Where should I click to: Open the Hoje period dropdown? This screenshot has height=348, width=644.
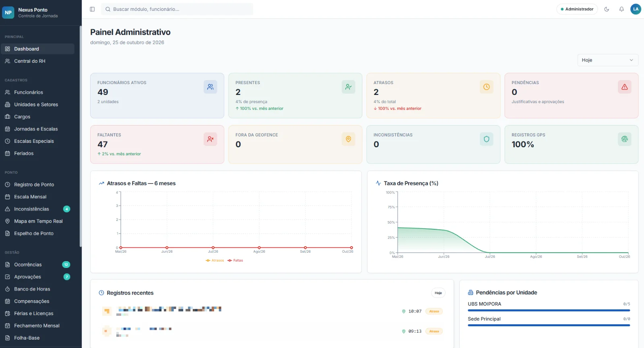pos(608,60)
